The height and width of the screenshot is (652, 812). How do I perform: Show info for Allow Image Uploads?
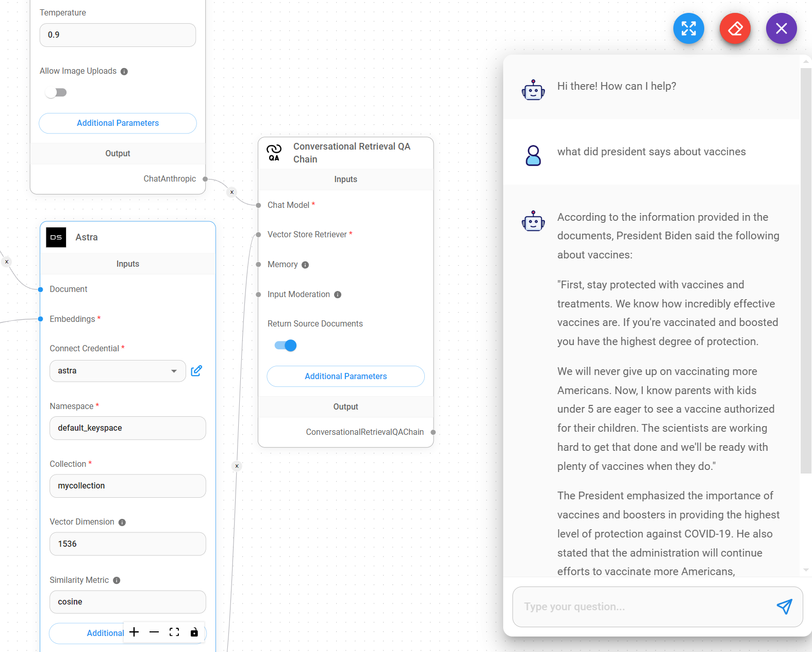[124, 72]
